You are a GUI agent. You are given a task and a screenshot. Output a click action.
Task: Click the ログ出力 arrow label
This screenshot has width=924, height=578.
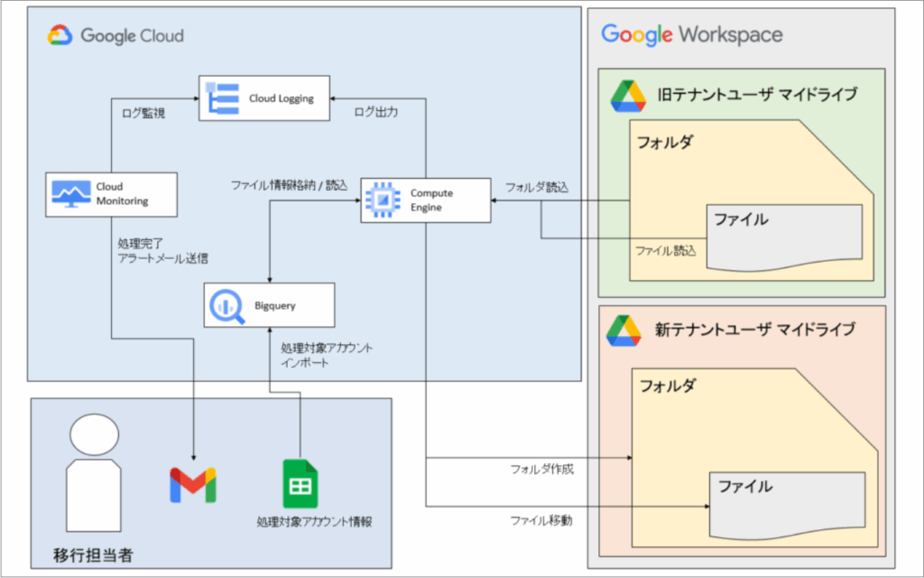pos(375,113)
